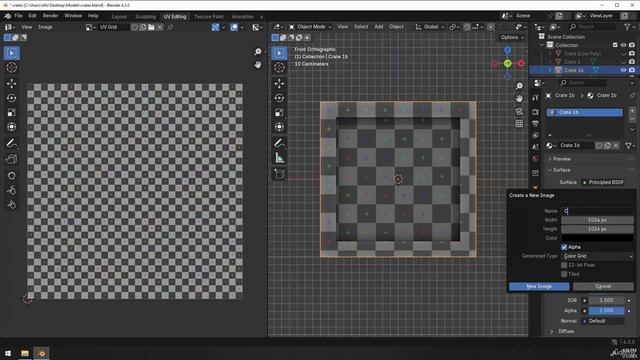Screen dimensions: 640x360
Task: Select the Rip Region tool in UV editor
Action: [x=11, y=160]
